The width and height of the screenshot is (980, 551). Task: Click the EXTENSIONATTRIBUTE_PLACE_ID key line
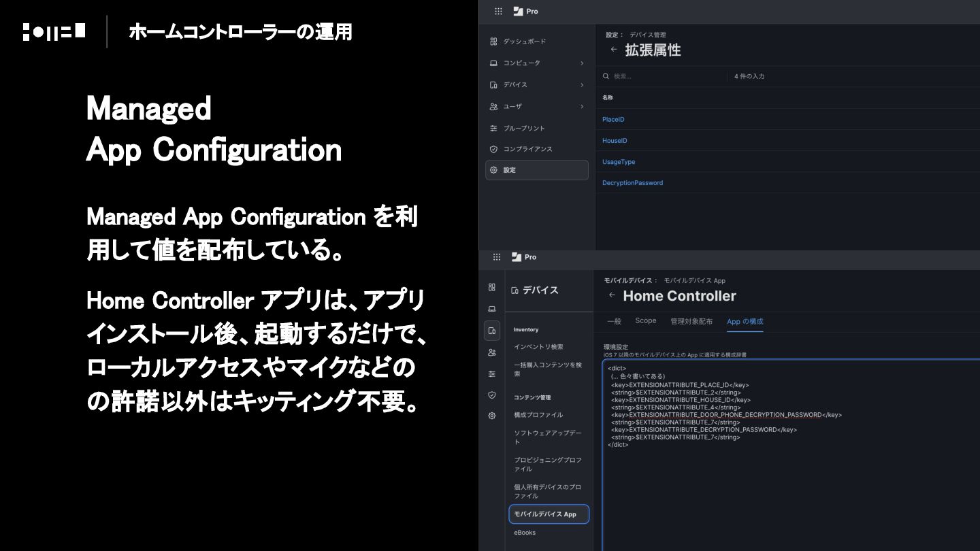click(x=681, y=385)
